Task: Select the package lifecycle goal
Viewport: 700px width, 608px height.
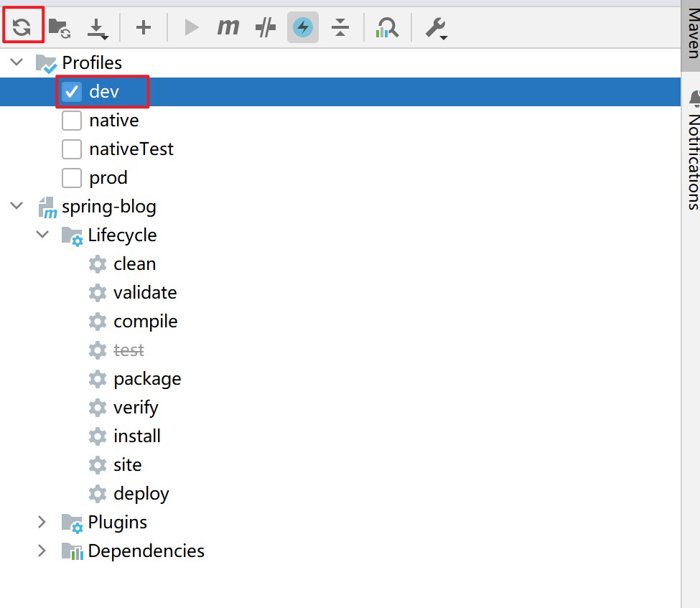Action: point(147,380)
